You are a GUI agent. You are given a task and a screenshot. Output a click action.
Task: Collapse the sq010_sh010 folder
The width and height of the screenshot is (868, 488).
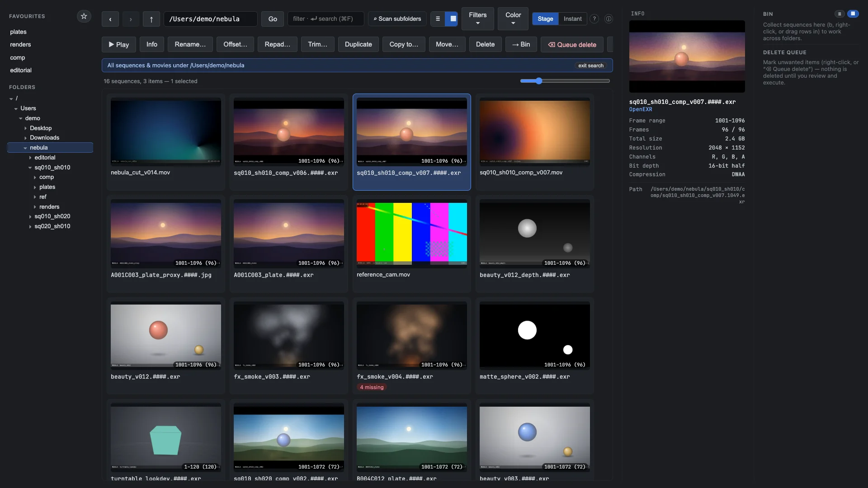[x=30, y=168]
